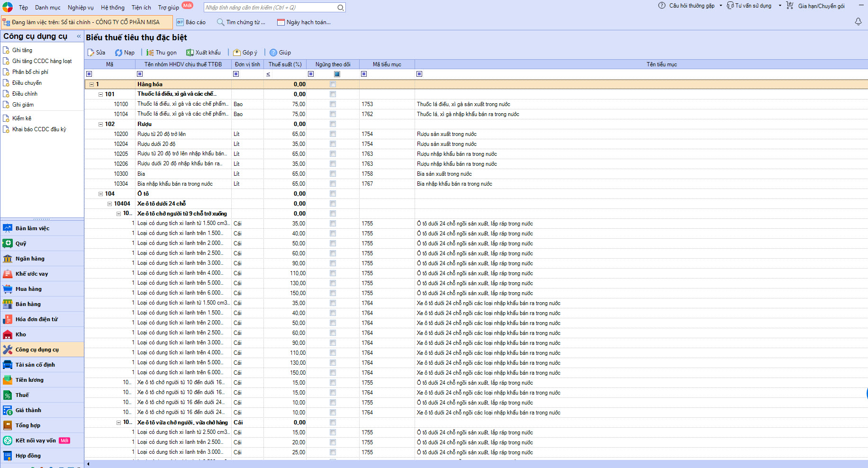Collapse the 102 Rượu tree node
The image size is (868, 468).
click(100, 124)
